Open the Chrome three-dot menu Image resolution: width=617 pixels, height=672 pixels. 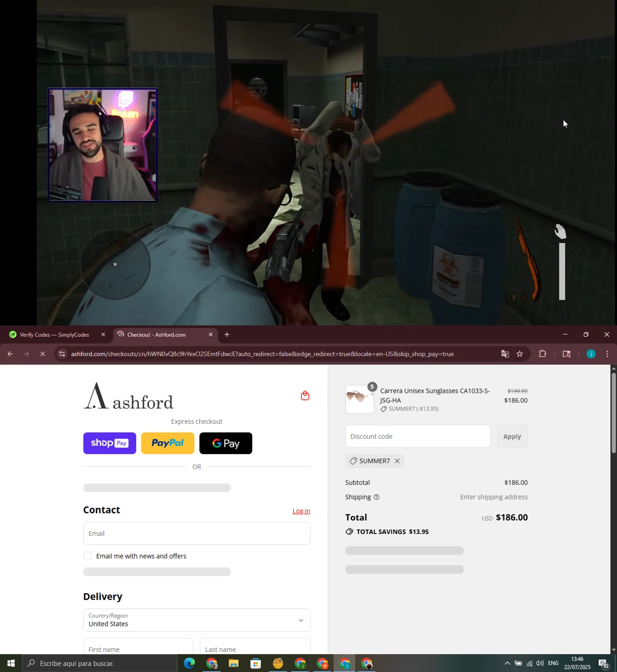(x=607, y=354)
